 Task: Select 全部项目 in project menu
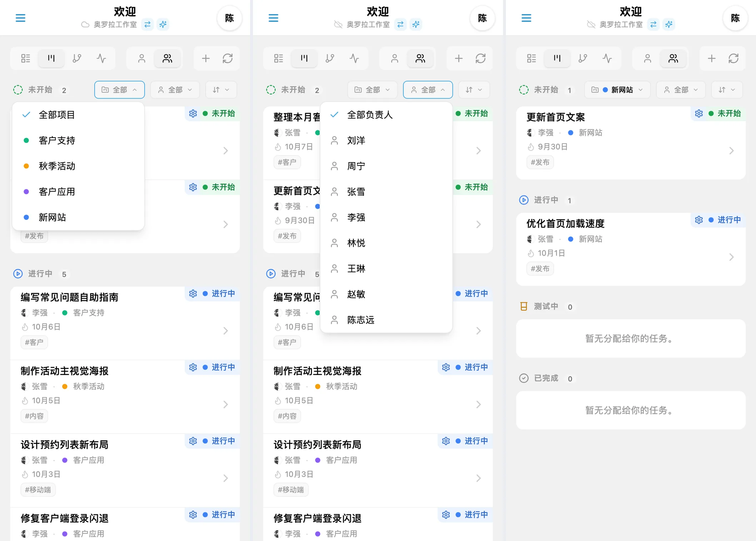(x=78, y=115)
